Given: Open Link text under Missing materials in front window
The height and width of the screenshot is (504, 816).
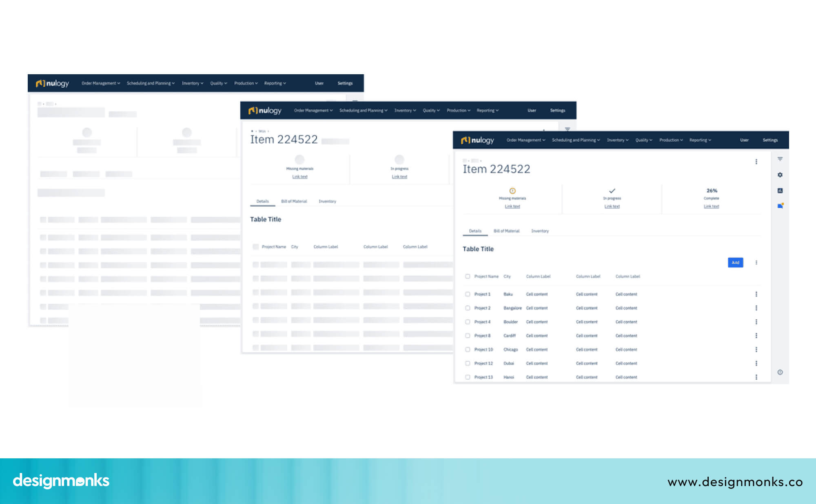Looking at the screenshot, I should pyautogui.click(x=512, y=206).
